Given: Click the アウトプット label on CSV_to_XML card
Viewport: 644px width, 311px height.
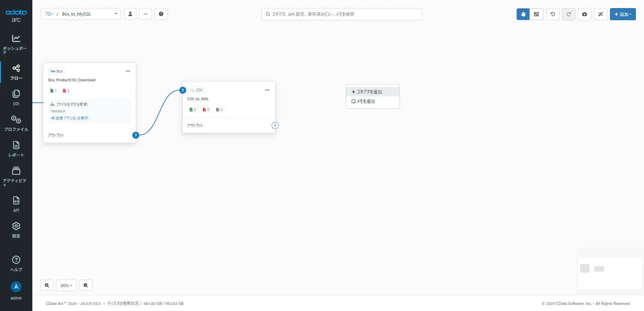Looking at the screenshot, I should point(195,125).
